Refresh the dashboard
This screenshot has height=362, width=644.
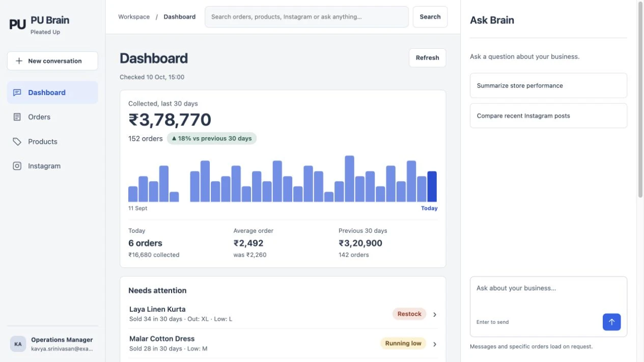click(x=427, y=58)
